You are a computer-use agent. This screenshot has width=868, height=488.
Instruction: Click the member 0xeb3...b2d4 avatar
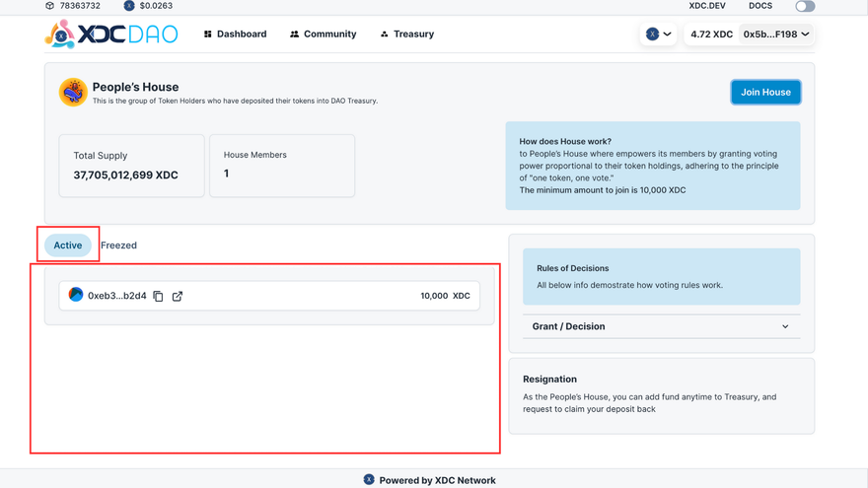(x=76, y=295)
